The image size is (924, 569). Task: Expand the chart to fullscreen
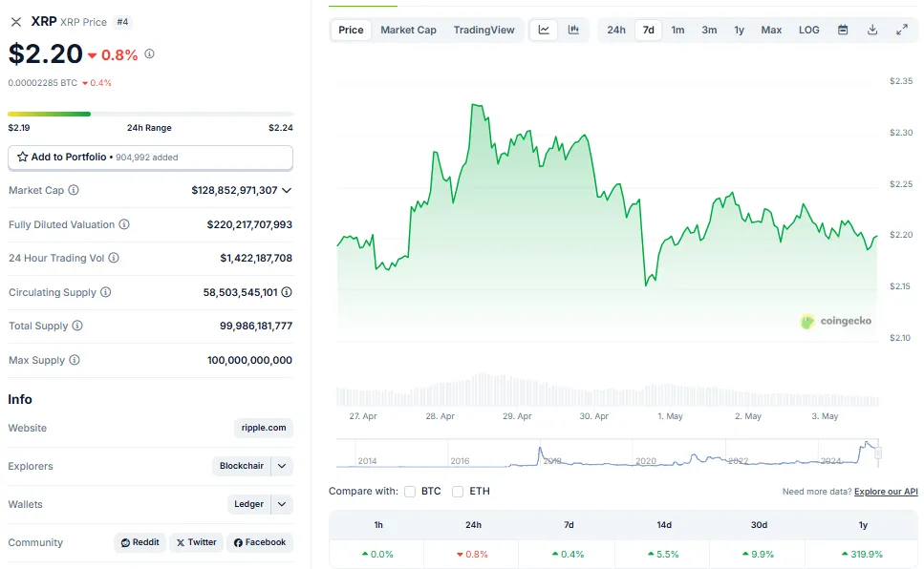(x=902, y=30)
